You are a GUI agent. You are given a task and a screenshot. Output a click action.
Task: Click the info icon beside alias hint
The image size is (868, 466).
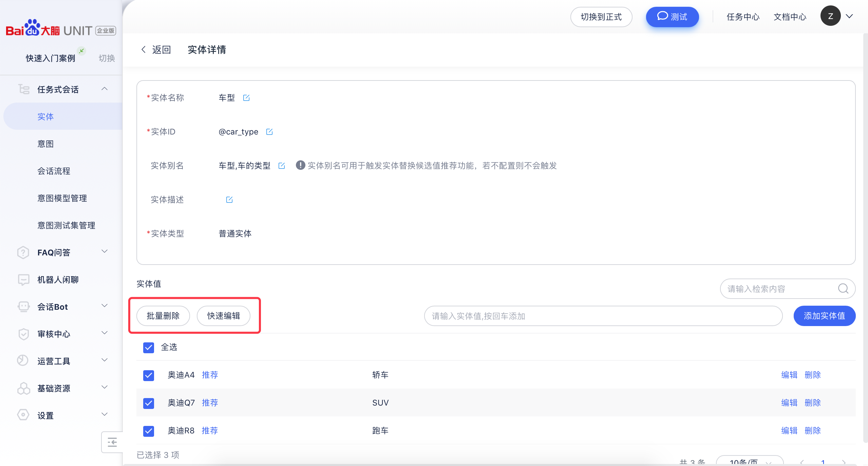click(300, 165)
